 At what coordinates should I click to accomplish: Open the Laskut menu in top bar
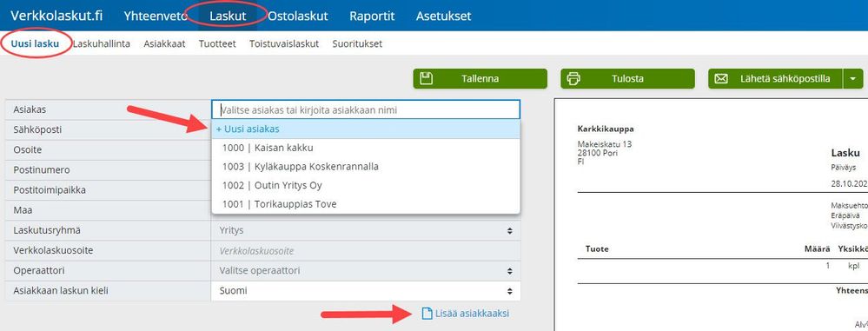pyautogui.click(x=228, y=16)
